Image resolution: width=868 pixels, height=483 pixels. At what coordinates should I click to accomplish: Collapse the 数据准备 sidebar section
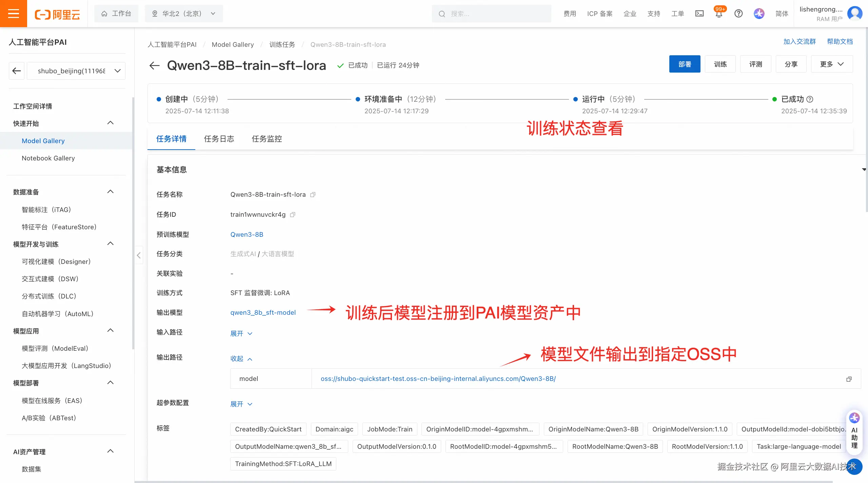coord(111,192)
